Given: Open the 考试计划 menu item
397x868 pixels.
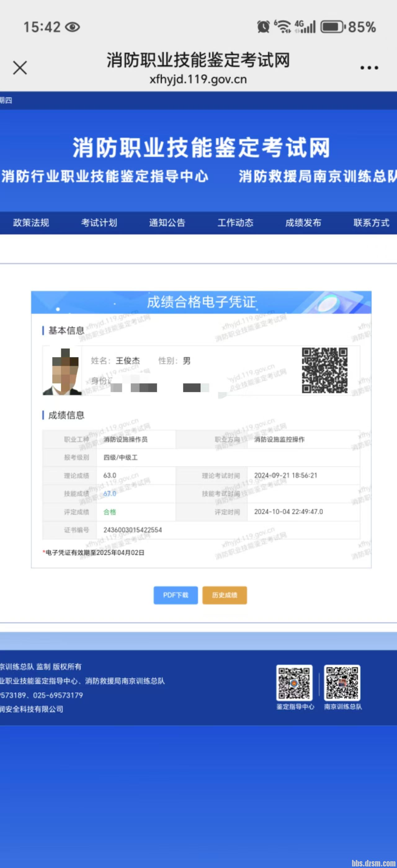Looking at the screenshot, I should pyautogui.click(x=99, y=223).
